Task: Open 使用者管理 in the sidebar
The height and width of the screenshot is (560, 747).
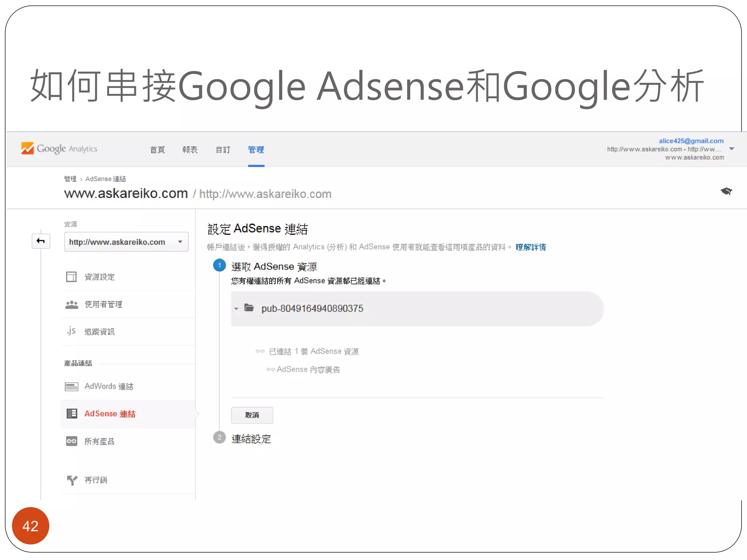Action: pyautogui.click(x=104, y=304)
